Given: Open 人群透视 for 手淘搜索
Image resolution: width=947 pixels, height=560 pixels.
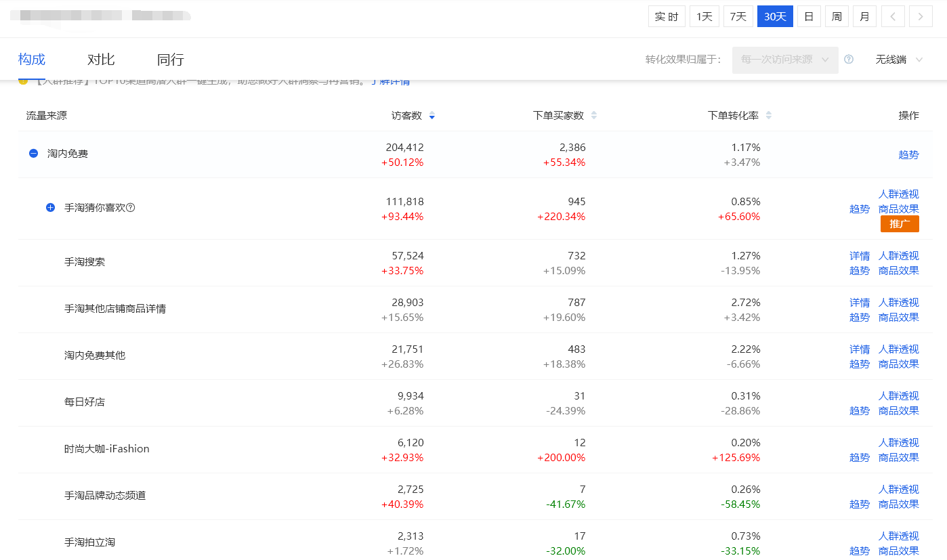Looking at the screenshot, I should tap(898, 255).
